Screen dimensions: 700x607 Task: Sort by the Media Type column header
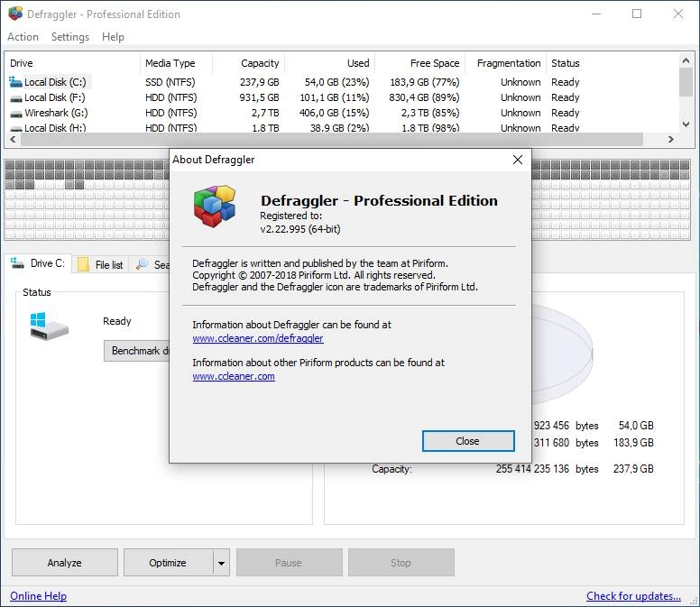[176, 63]
